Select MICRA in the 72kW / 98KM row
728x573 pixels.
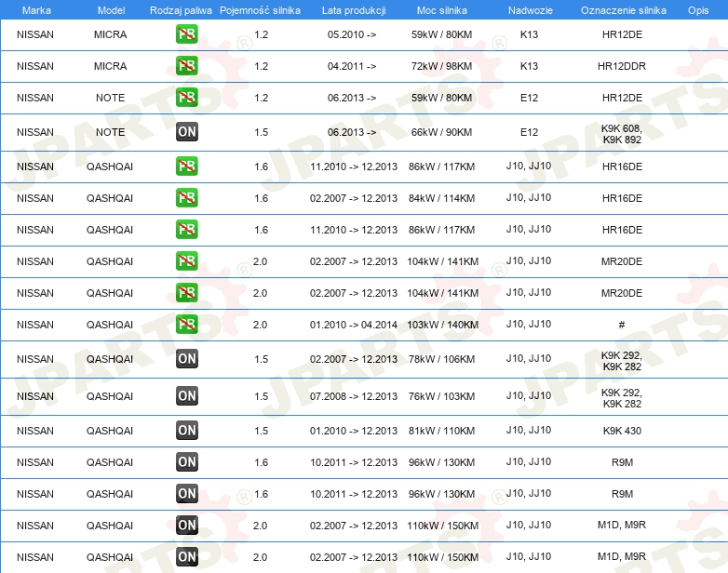(110, 66)
